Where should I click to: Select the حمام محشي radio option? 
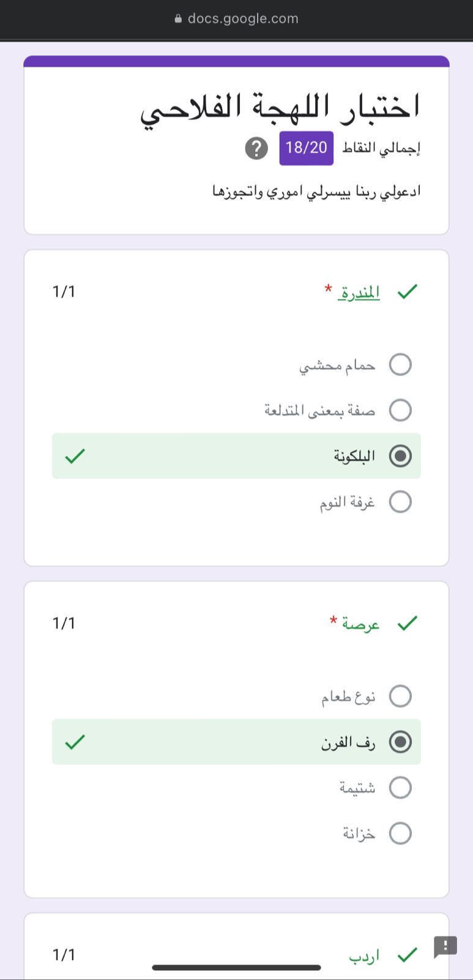[x=400, y=364]
